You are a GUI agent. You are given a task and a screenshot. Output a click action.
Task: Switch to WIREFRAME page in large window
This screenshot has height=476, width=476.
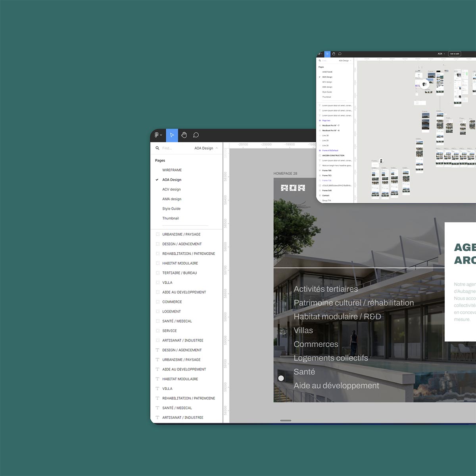(x=172, y=170)
